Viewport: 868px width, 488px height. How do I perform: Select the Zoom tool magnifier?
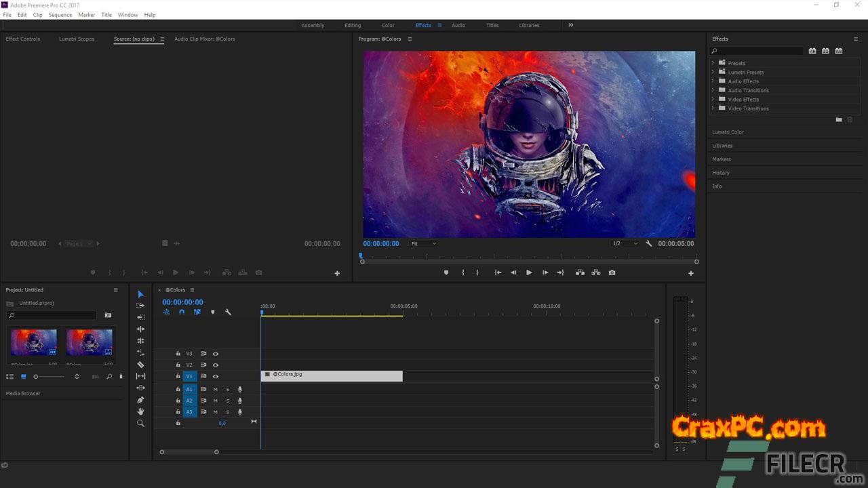click(x=140, y=424)
